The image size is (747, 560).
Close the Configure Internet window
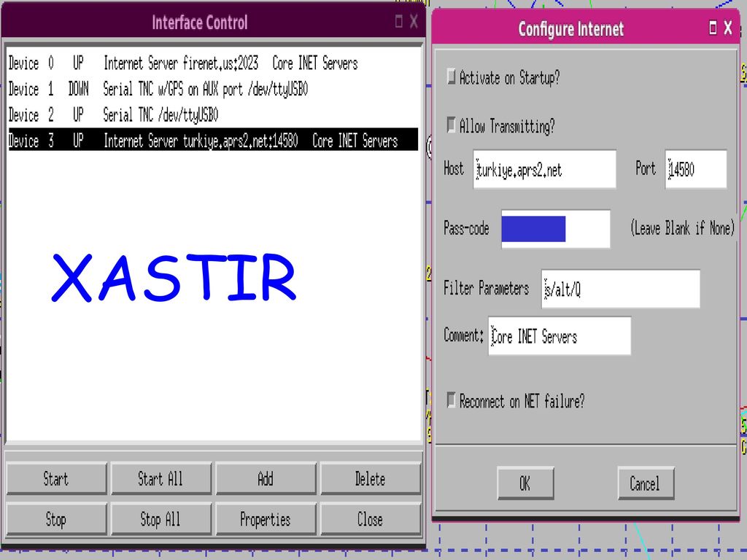(x=728, y=28)
